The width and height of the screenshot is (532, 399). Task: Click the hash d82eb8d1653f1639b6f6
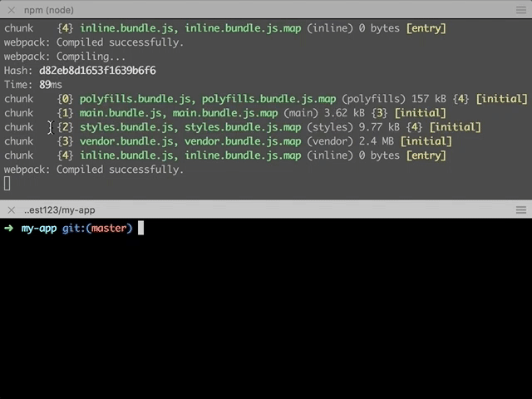[x=97, y=71]
